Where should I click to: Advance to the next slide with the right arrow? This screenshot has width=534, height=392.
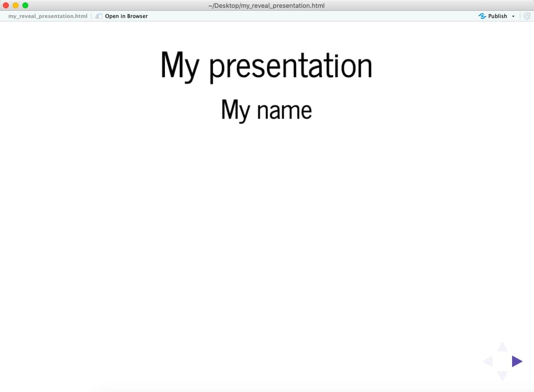click(x=517, y=361)
